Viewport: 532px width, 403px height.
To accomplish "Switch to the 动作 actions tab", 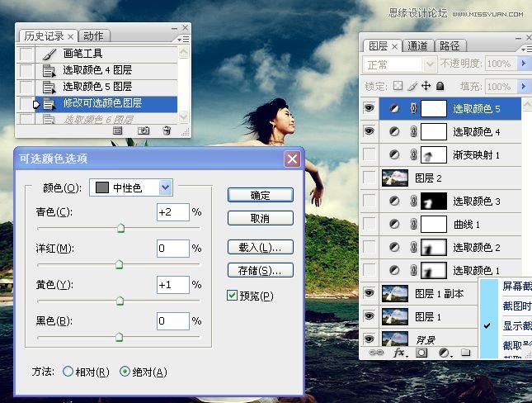I will pyautogui.click(x=93, y=36).
